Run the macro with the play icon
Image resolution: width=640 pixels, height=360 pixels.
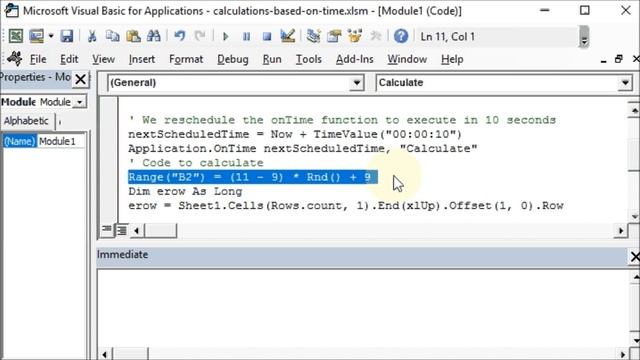(225, 37)
